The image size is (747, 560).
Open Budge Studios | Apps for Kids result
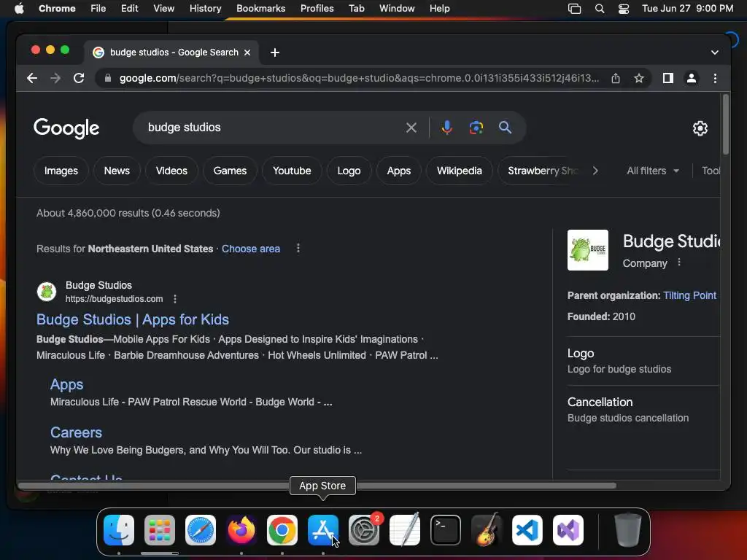point(133,319)
